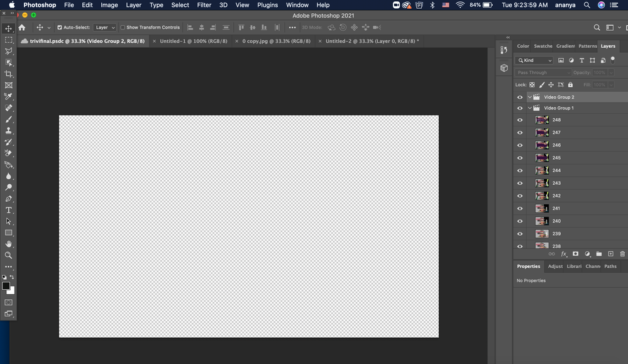Select the thumbnail of layer 245
The height and width of the screenshot is (364, 628).
(x=542, y=157)
